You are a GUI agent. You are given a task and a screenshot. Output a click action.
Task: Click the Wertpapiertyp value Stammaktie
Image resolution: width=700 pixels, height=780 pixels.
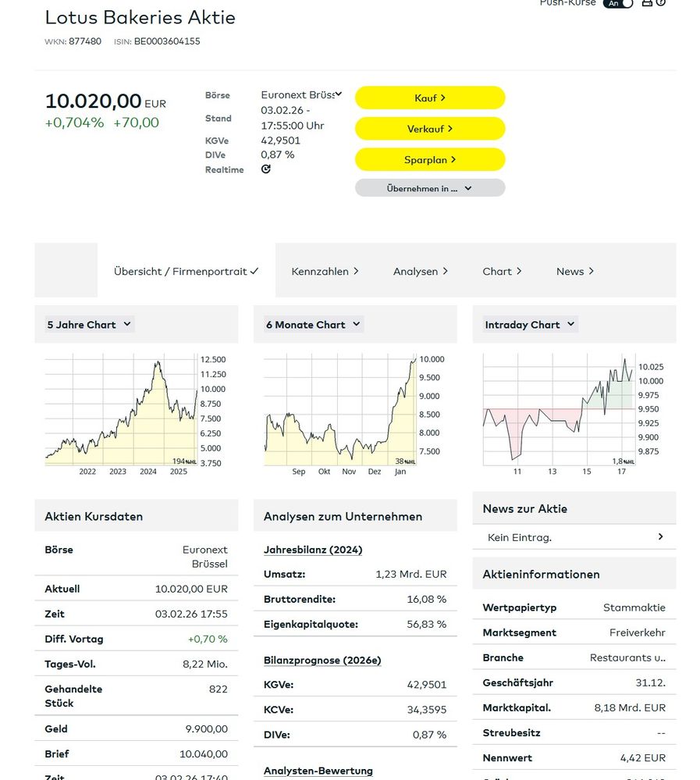634,607
